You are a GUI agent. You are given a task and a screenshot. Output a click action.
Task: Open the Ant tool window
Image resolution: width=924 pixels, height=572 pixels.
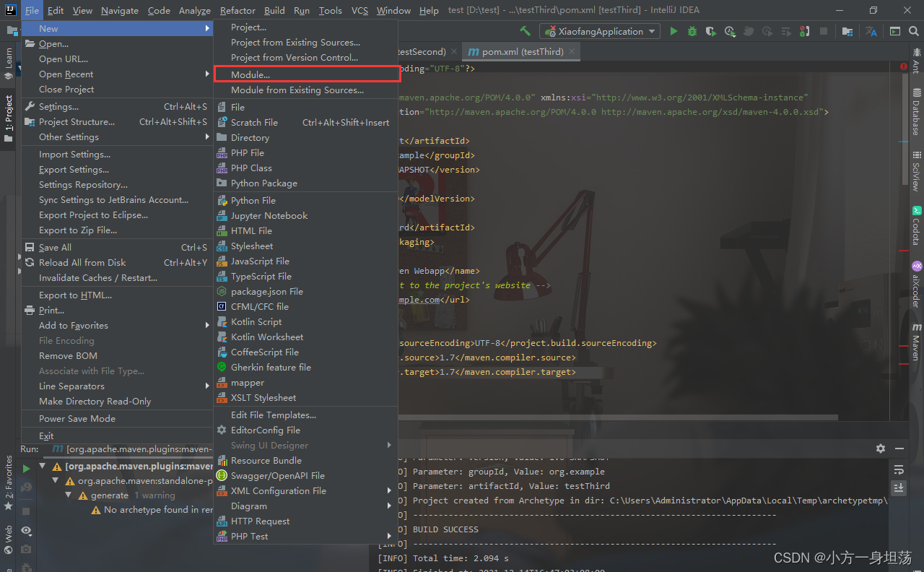(x=916, y=60)
